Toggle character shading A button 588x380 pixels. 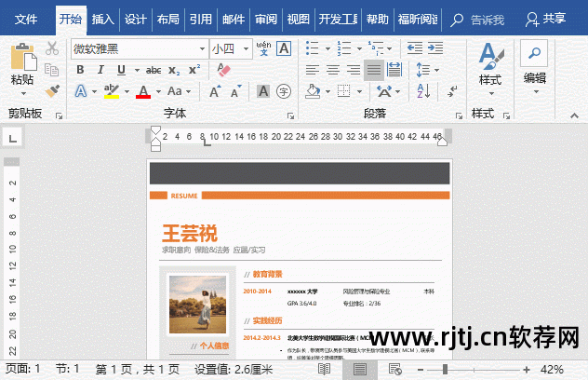click(263, 91)
